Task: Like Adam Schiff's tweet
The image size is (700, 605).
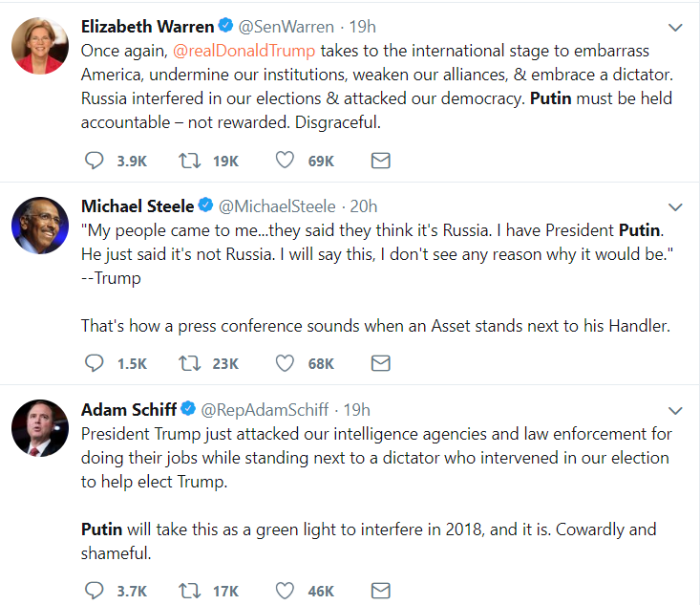Action: point(285,591)
